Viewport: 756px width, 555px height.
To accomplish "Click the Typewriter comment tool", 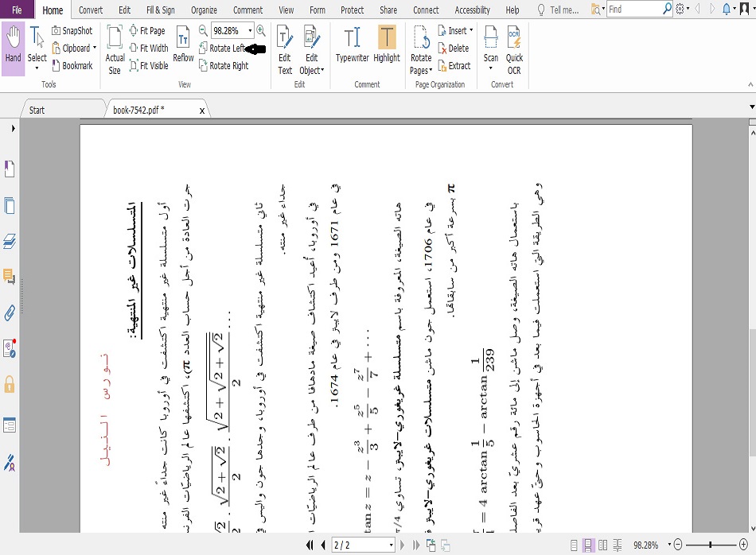I will (x=352, y=48).
